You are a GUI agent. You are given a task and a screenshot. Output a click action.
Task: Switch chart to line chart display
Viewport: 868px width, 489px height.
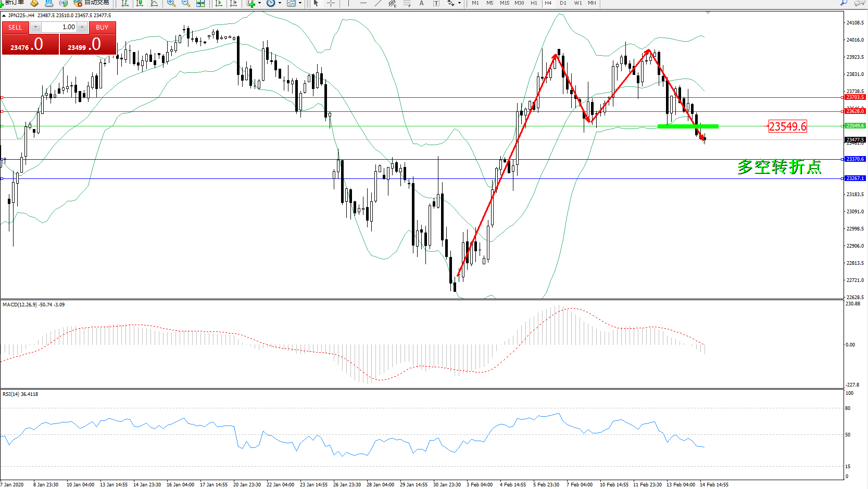154,3
